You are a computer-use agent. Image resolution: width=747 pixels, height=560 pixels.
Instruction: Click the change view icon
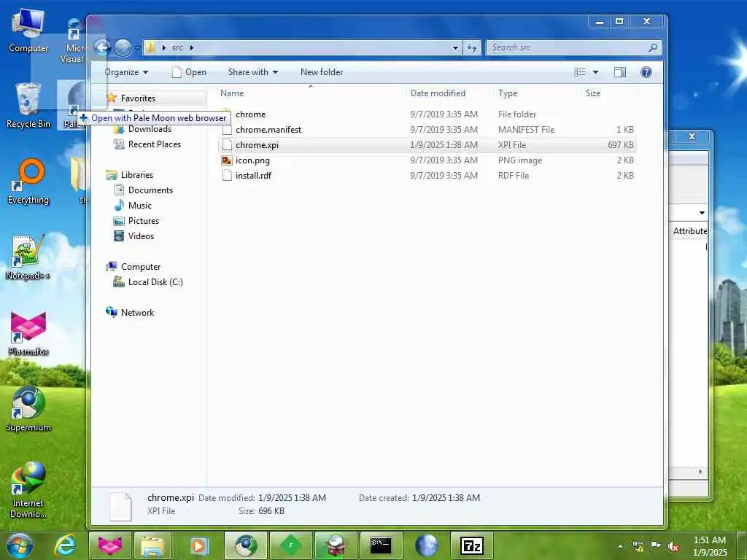pyautogui.click(x=580, y=72)
